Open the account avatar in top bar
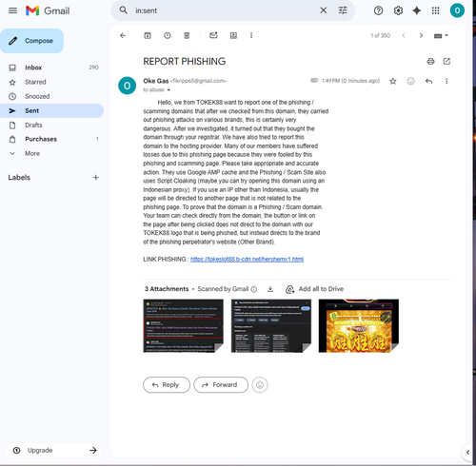This screenshot has width=476, height=466. [457, 10]
